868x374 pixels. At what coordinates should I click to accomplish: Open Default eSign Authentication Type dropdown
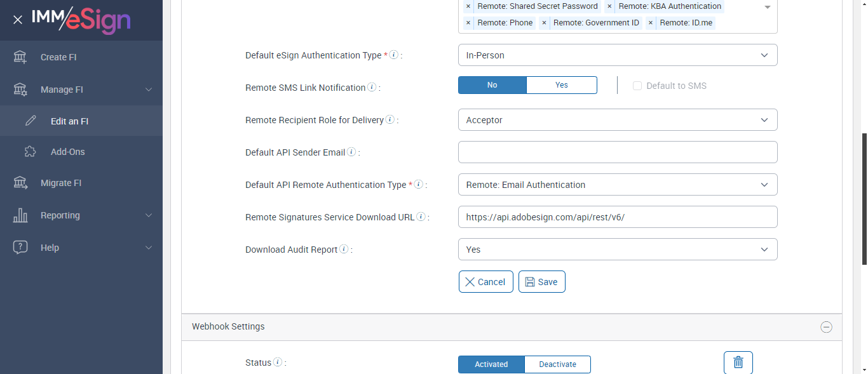(617, 55)
